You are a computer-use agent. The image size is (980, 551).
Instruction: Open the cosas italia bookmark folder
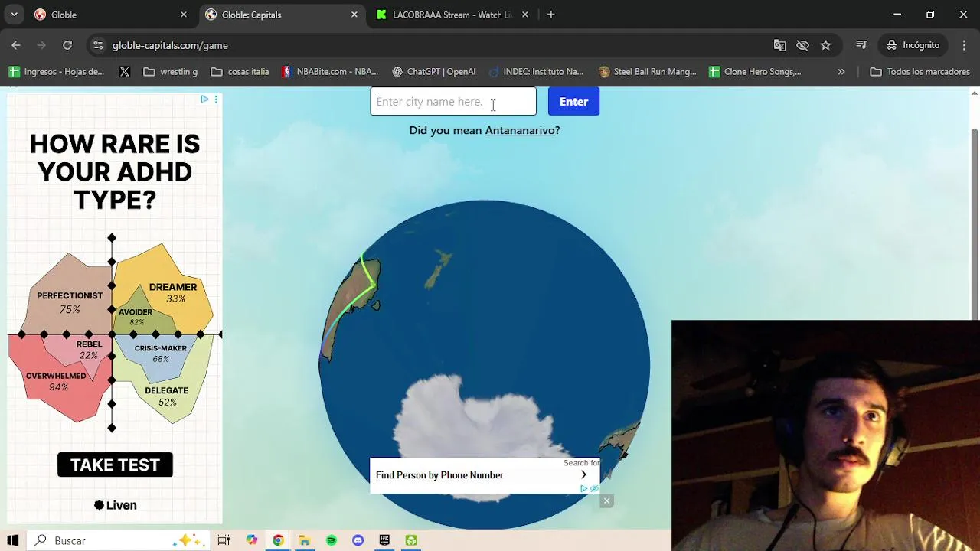(240, 72)
